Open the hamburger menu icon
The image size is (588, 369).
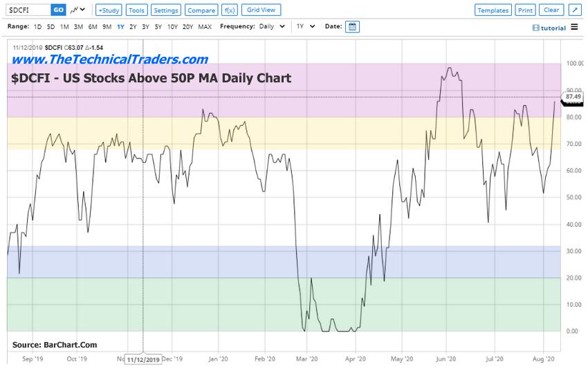[574, 28]
